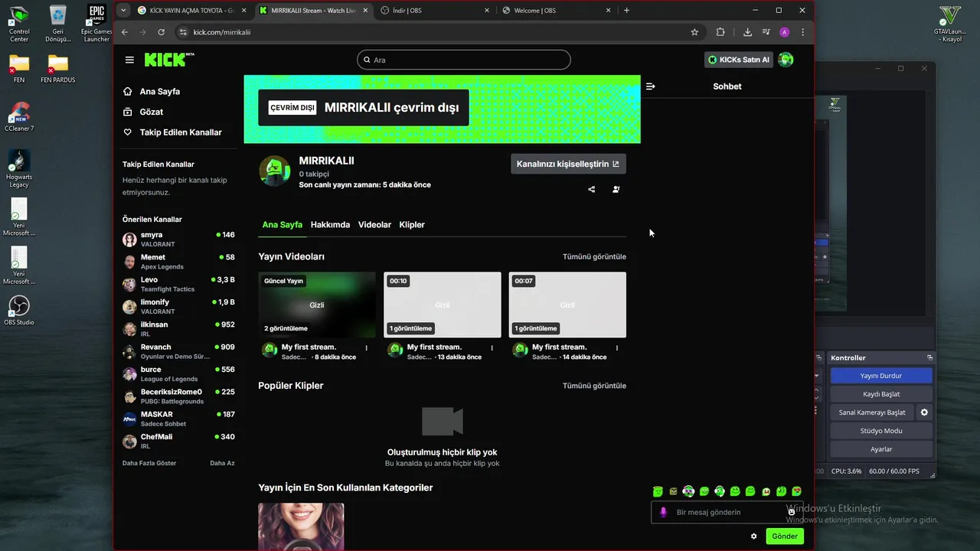Open OBS Studio desktop shortcut

[x=19, y=310]
